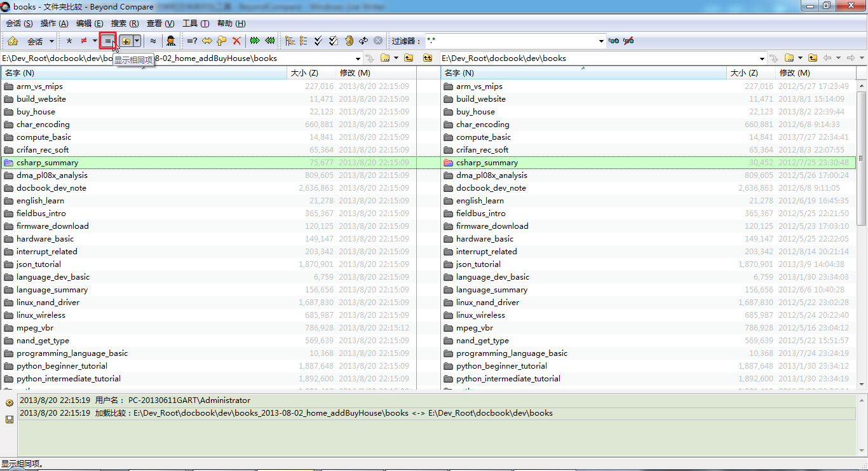Click the gear icon beside the log panel

[x=10, y=404]
